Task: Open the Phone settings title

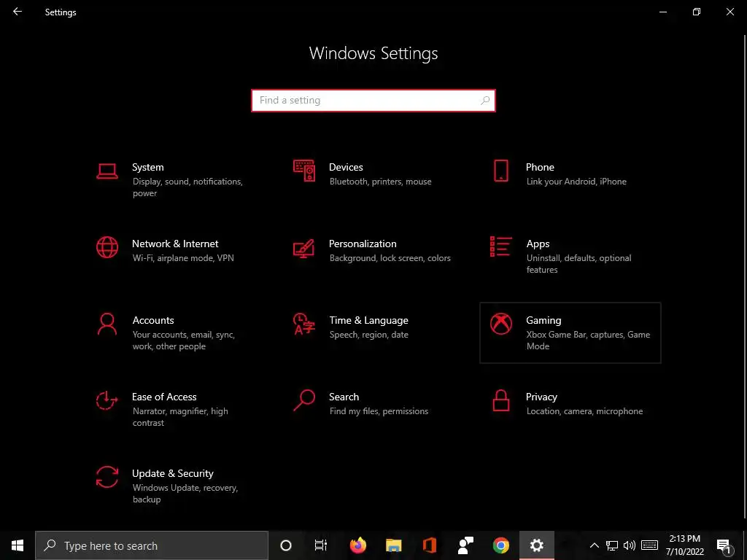Action: 540,167
